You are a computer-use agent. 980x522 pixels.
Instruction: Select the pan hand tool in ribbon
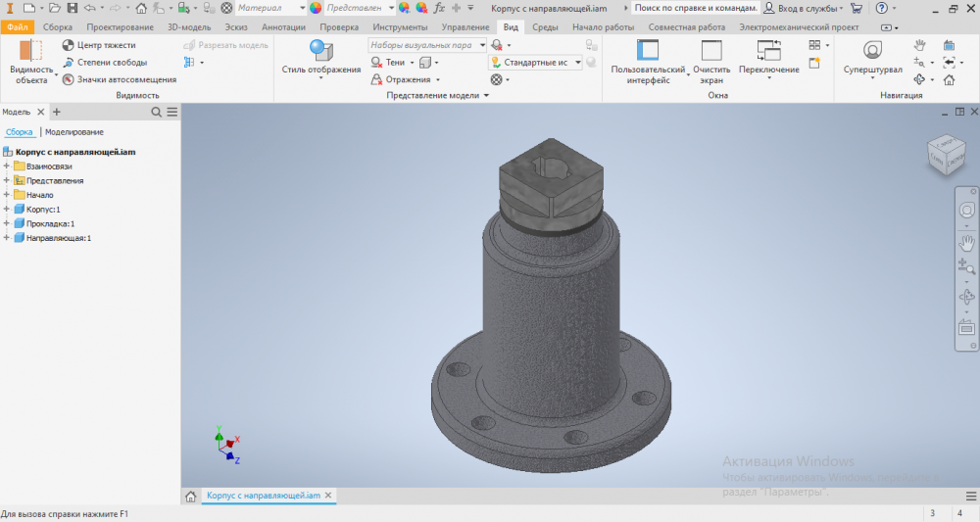pyautogui.click(x=919, y=45)
